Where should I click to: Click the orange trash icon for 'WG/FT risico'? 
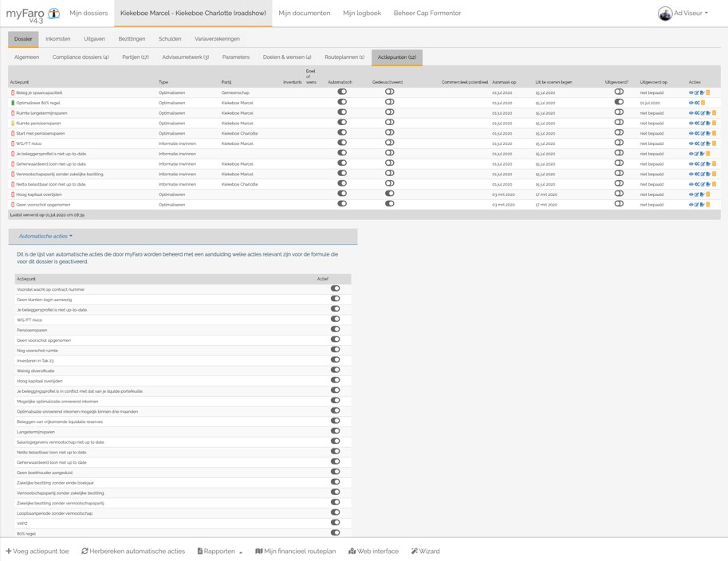pos(714,143)
